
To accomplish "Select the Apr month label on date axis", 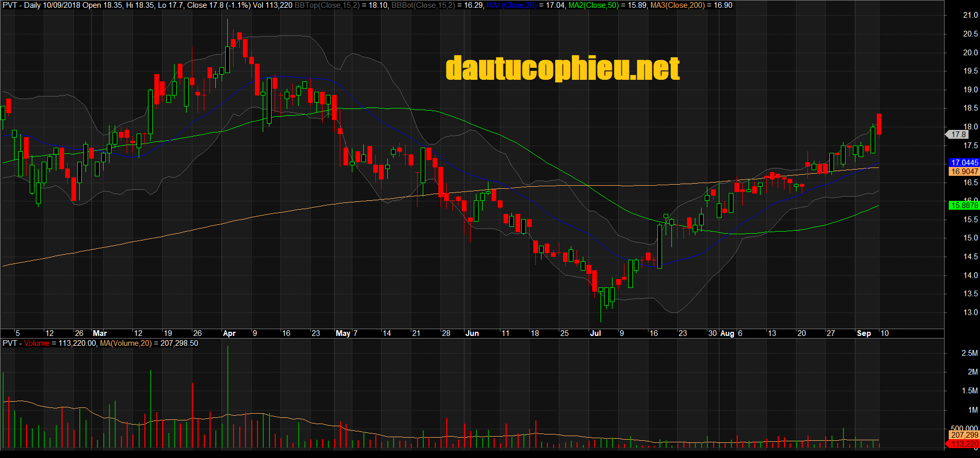I will pos(229,333).
